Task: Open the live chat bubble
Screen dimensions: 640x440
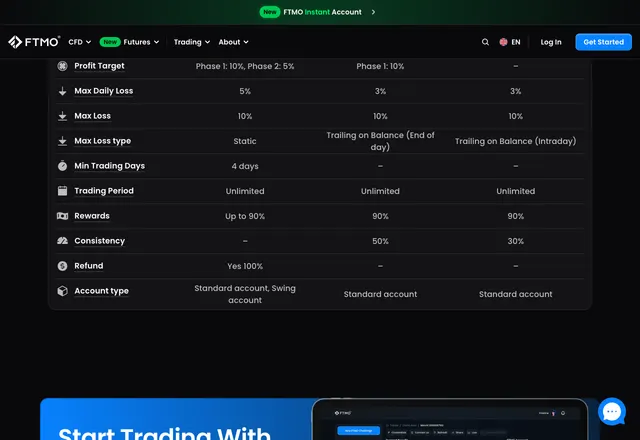Action: click(x=611, y=411)
